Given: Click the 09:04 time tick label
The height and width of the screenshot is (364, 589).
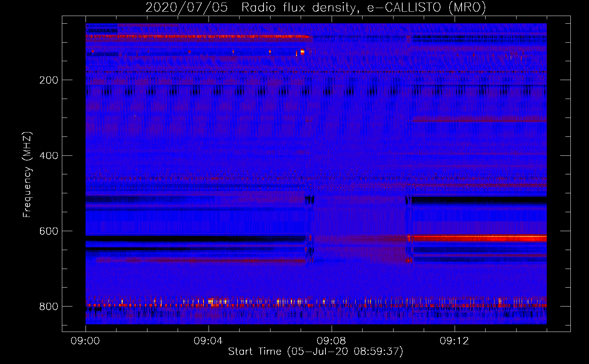Looking at the screenshot, I should (209, 341).
